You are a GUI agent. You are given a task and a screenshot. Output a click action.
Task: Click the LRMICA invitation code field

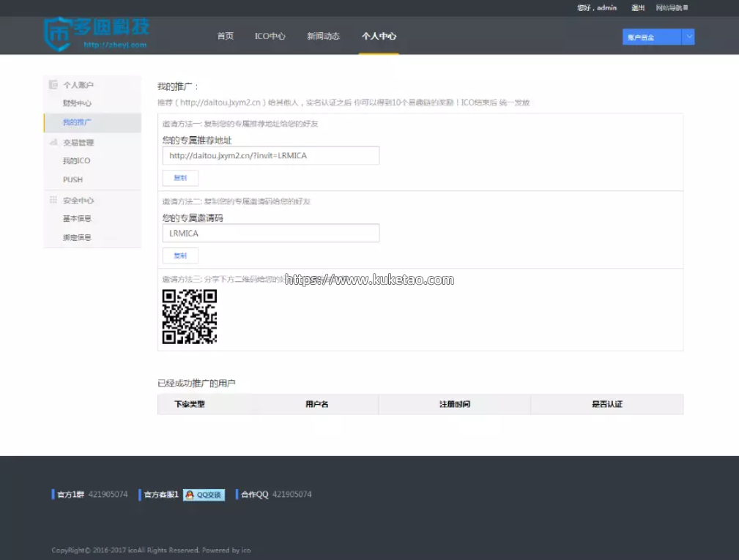tap(270, 234)
